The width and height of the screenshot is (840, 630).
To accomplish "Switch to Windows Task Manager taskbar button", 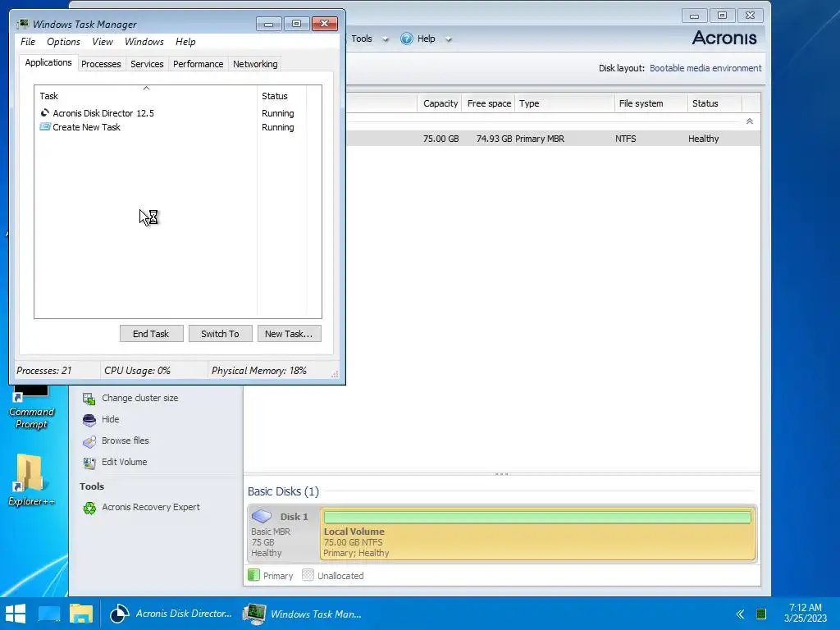I will point(303,614).
